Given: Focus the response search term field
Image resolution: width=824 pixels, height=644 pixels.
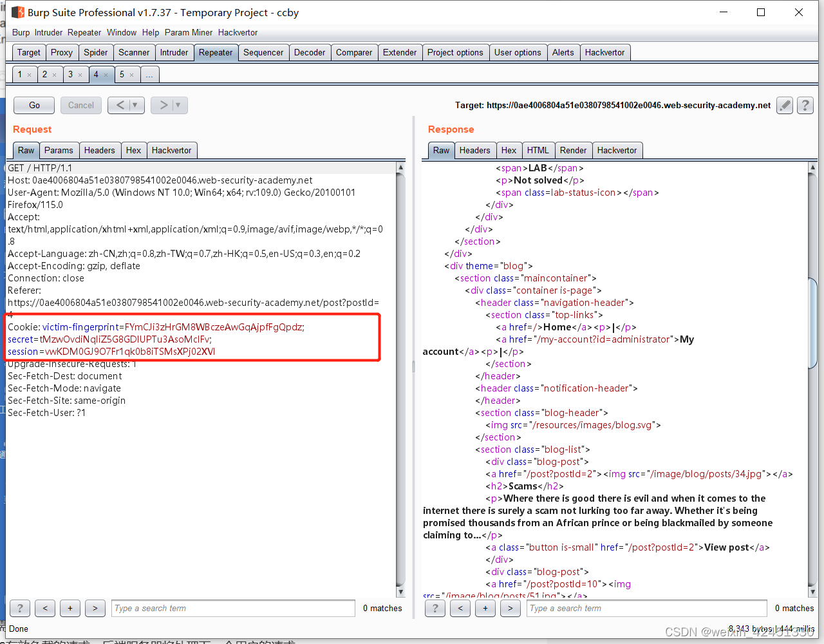Looking at the screenshot, I should 647,608.
